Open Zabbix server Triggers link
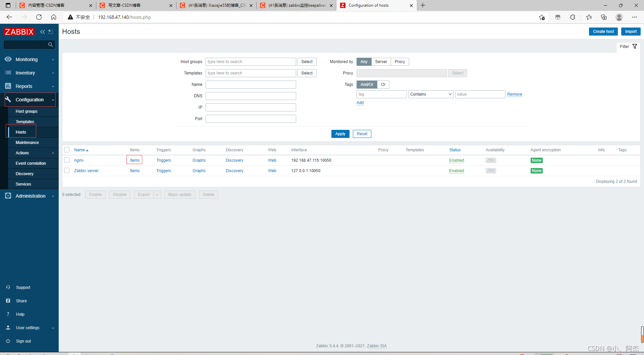Screen dimensions: 644x355 point(164,171)
